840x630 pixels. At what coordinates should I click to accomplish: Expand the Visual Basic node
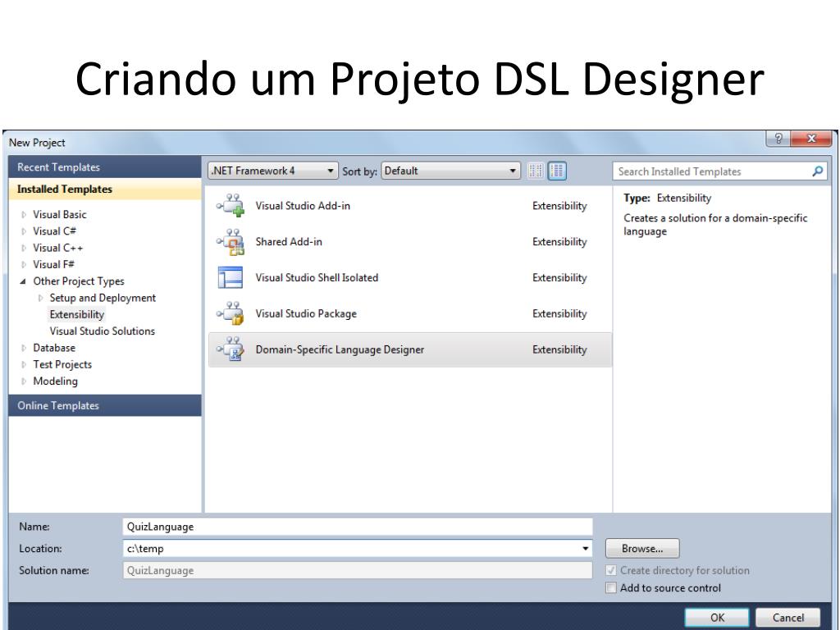(24, 215)
